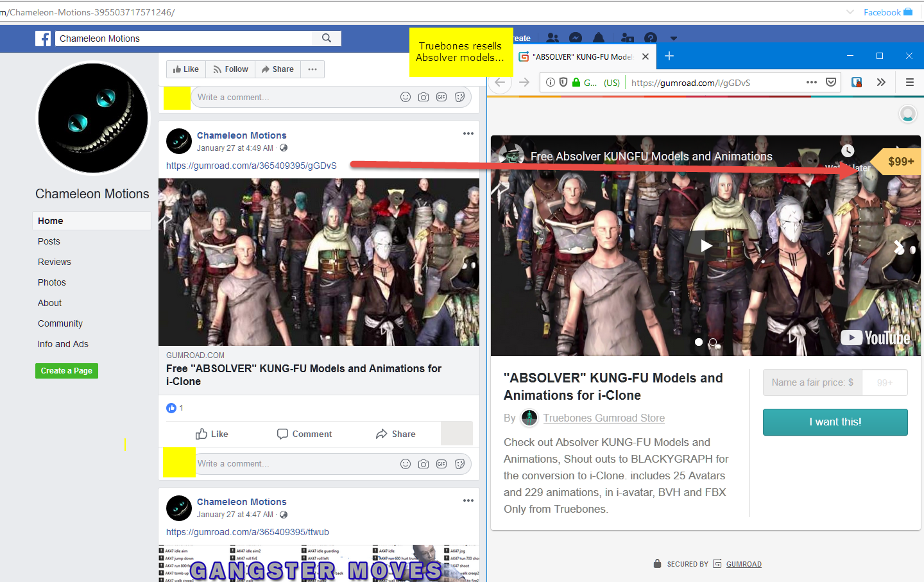This screenshot has width=924, height=582.
Task: Open the Truebones Gumroad Store link
Action: pyautogui.click(x=604, y=418)
